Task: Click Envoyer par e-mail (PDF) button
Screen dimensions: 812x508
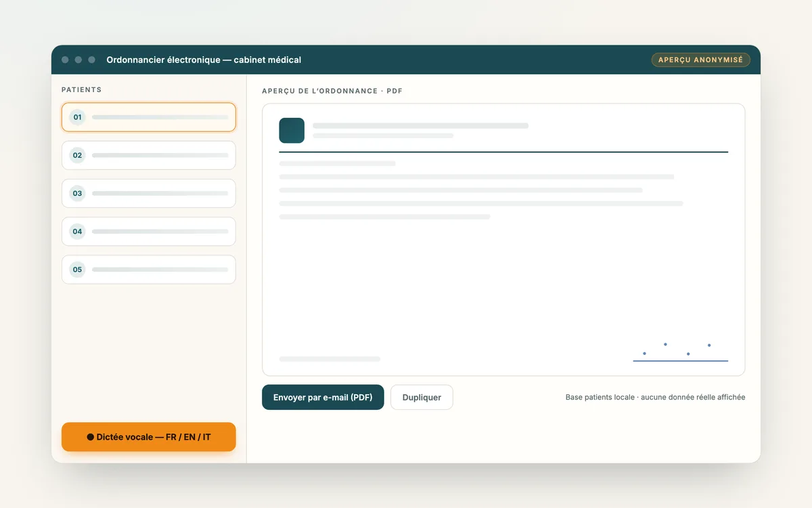Action: tap(323, 398)
